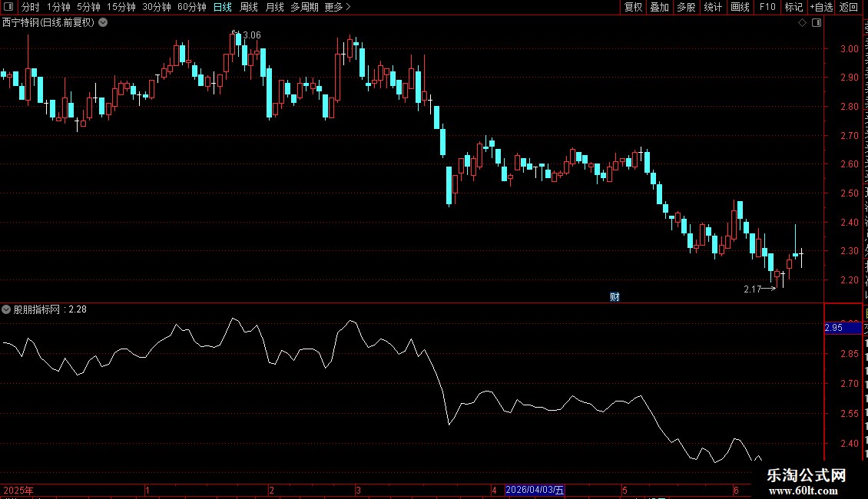
Task: Open dropdown beside 西宁特钢 chart title
Action: (x=103, y=23)
